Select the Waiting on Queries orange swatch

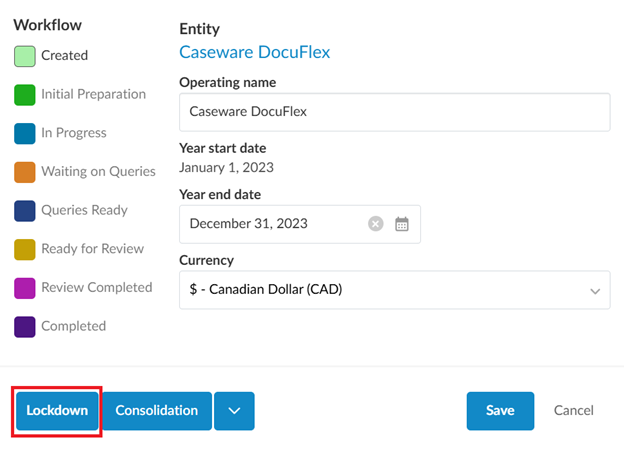(25, 172)
